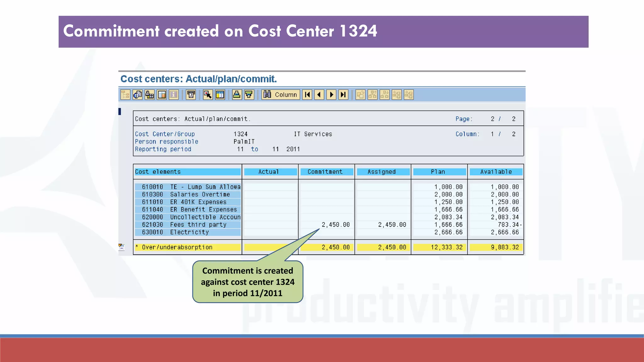Jump to the last column arrow
The width and height of the screenshot is (644, 362).
(x=343, y=95)
